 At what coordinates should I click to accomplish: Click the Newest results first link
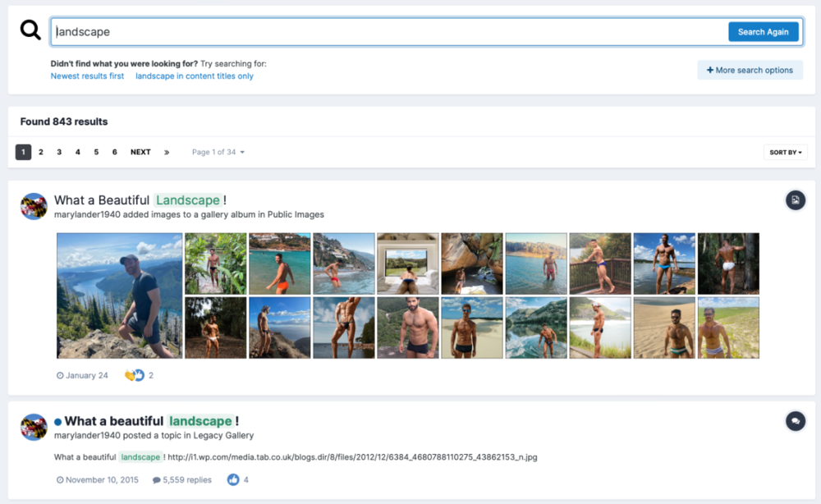tap(87, 76)
